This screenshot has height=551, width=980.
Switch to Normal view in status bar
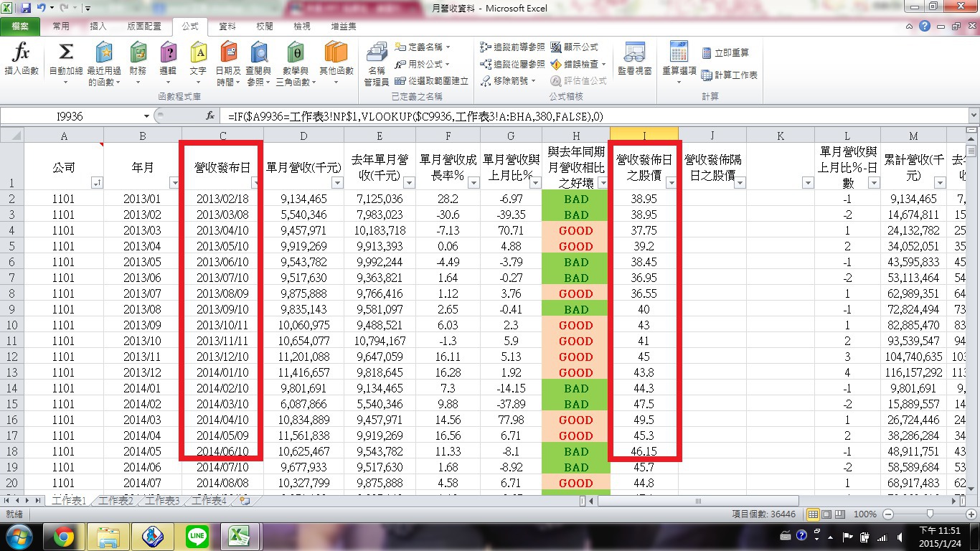coord(814,514)
